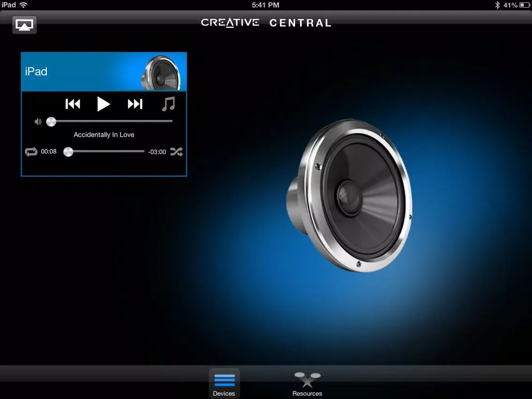Open the music library note icon
This screenshot has height=399, width=532.
pos(168,104)
